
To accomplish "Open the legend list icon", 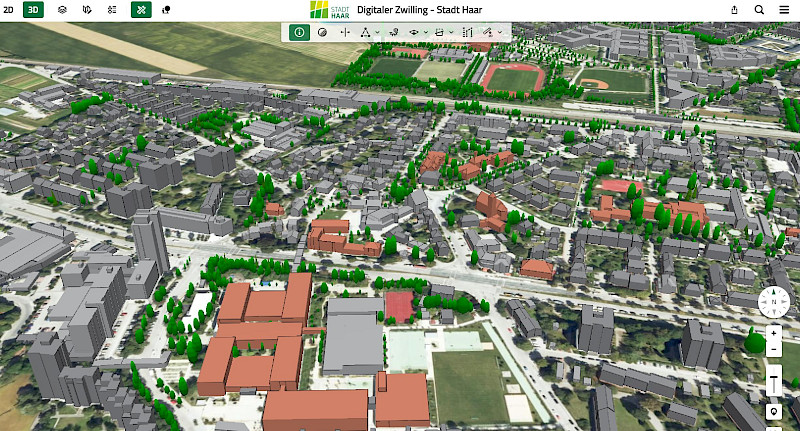I will click(112, 9).
